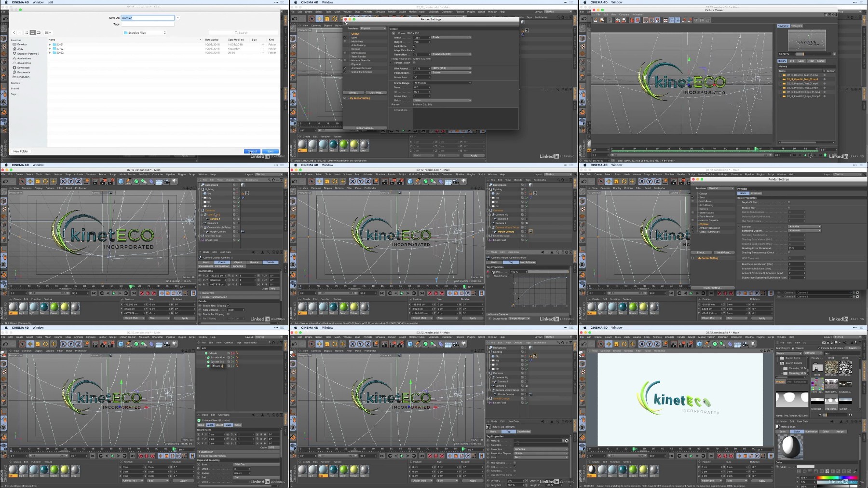Select Live Selection tool in Camera Object screenshot
868x488 pixels.
click(22, 181)
